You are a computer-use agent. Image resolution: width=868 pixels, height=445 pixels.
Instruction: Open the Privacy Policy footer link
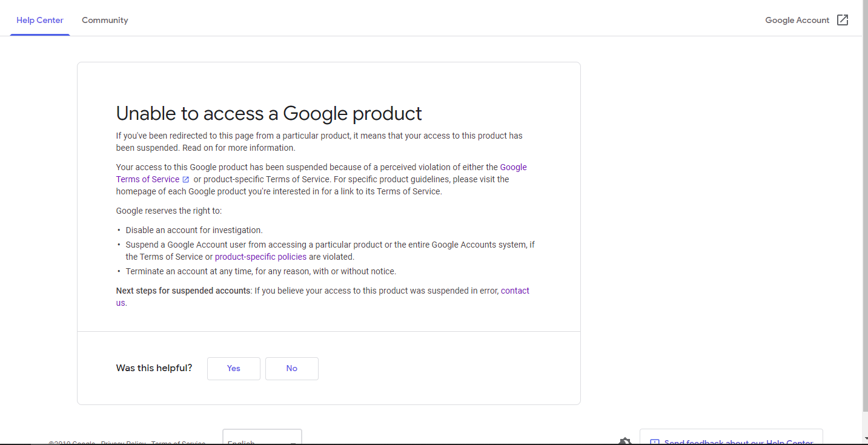(x=123, y=443)
